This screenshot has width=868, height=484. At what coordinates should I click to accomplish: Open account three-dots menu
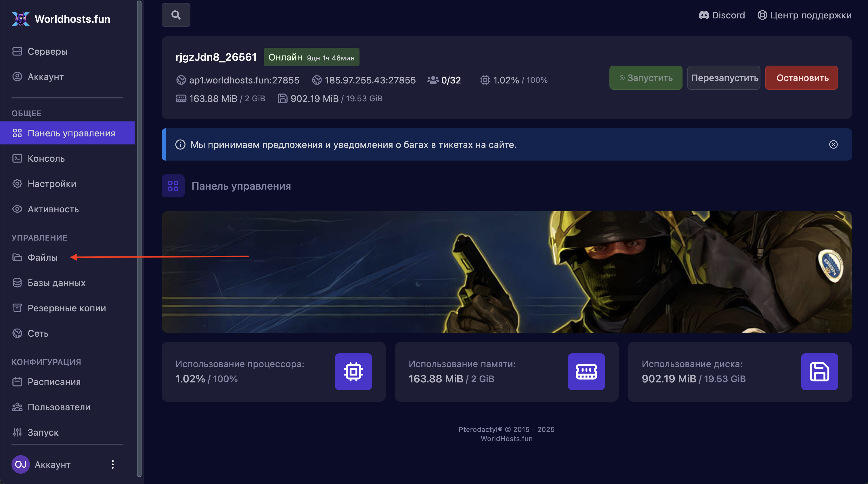point(112,464)
